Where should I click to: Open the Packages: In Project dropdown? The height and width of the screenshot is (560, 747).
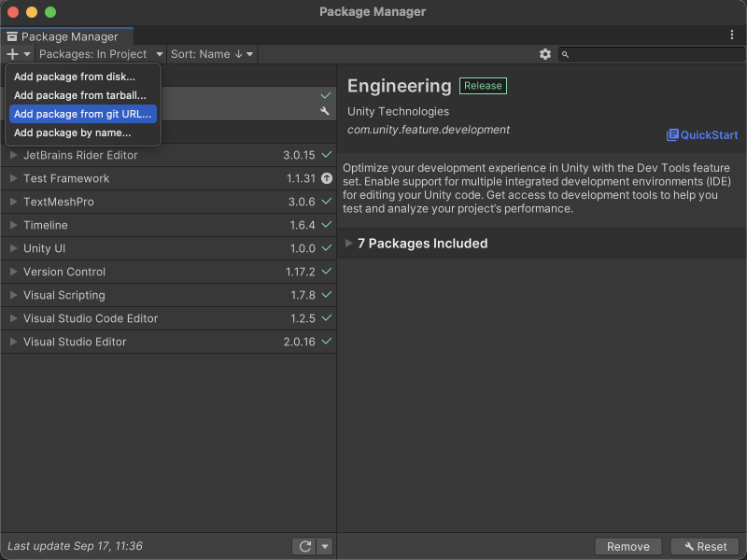[x=101, y=54]
